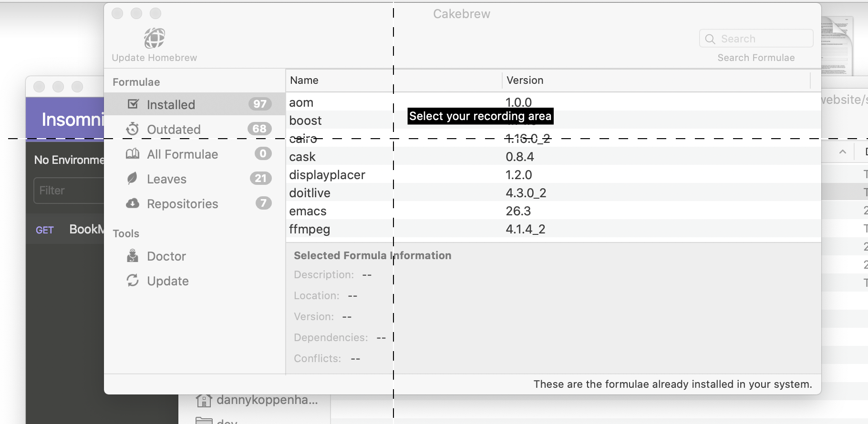Select the aom formula row
This screenshot has width=868, height=424.
554,102
